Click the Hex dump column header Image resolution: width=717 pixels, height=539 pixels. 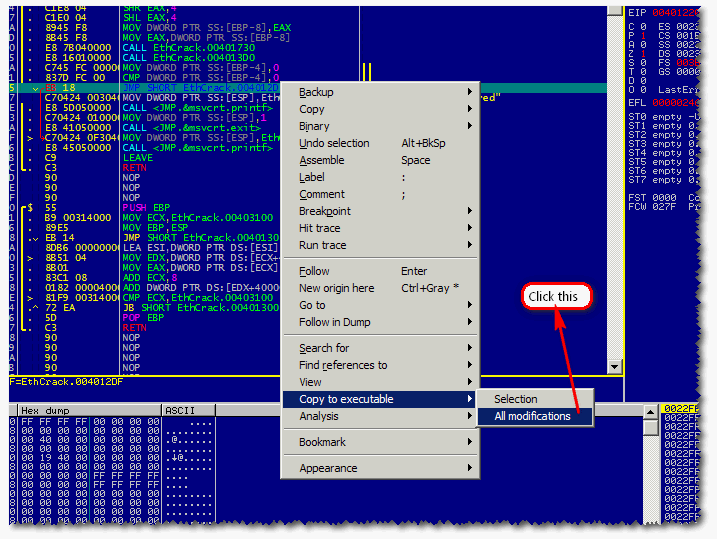tap(45, 410)
